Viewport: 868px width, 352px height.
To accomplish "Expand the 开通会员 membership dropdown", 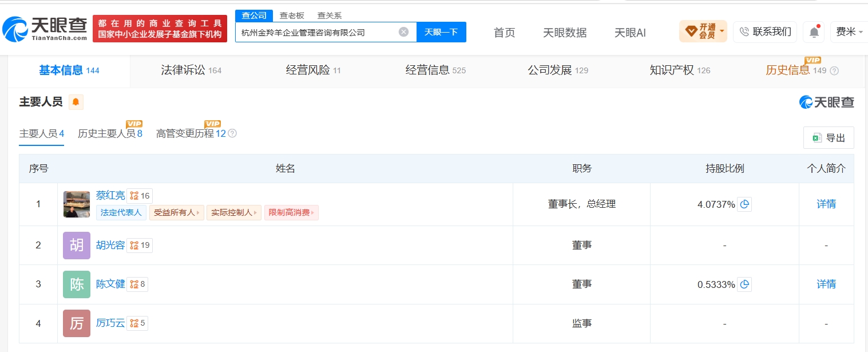I will pos(703,31).
